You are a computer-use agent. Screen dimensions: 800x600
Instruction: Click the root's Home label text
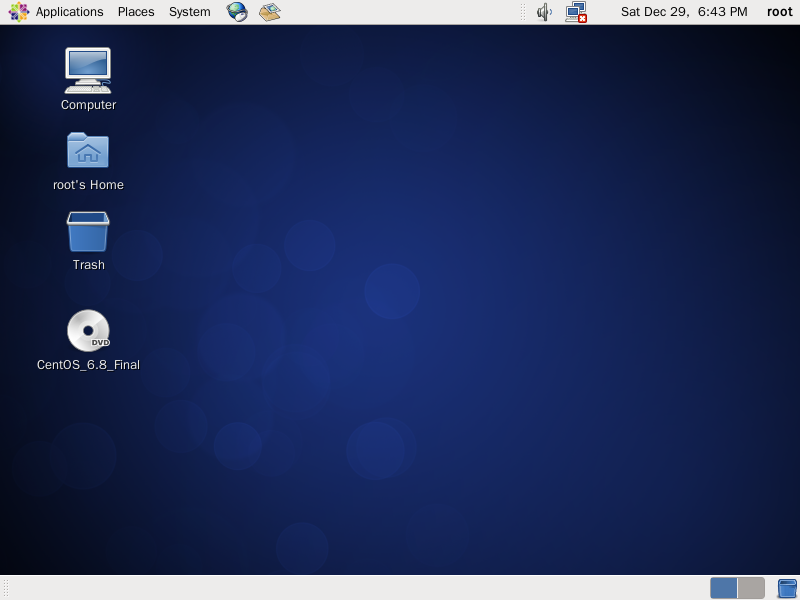click(x=88, y=185)
